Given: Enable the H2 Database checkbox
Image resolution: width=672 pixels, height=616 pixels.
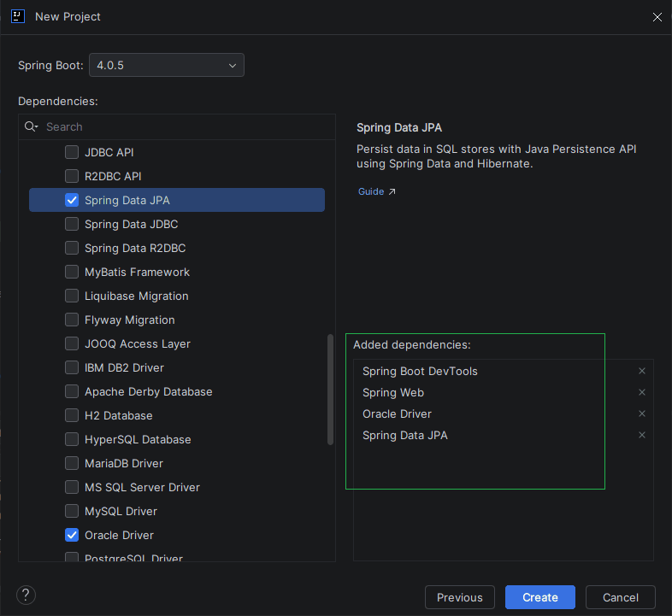Looking at the screenshot, I should coord(72,415).
